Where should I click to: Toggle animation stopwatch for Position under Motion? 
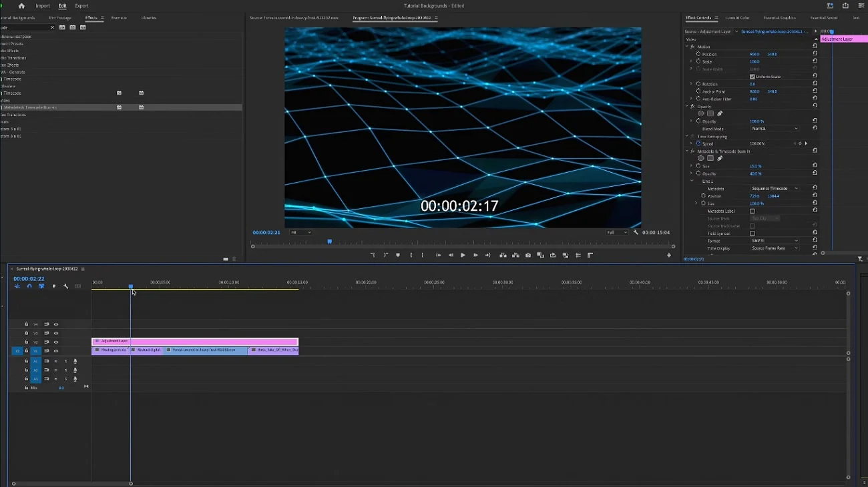click(698, 54)
